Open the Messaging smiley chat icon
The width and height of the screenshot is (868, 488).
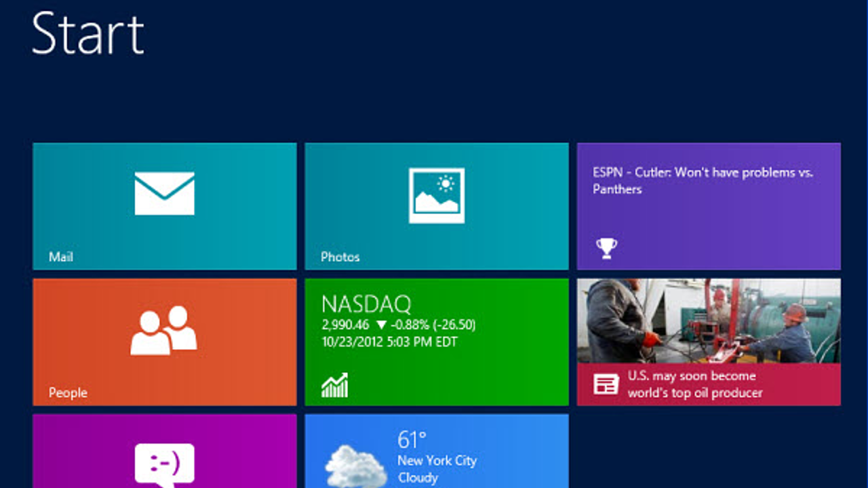[x=164, y=464]
